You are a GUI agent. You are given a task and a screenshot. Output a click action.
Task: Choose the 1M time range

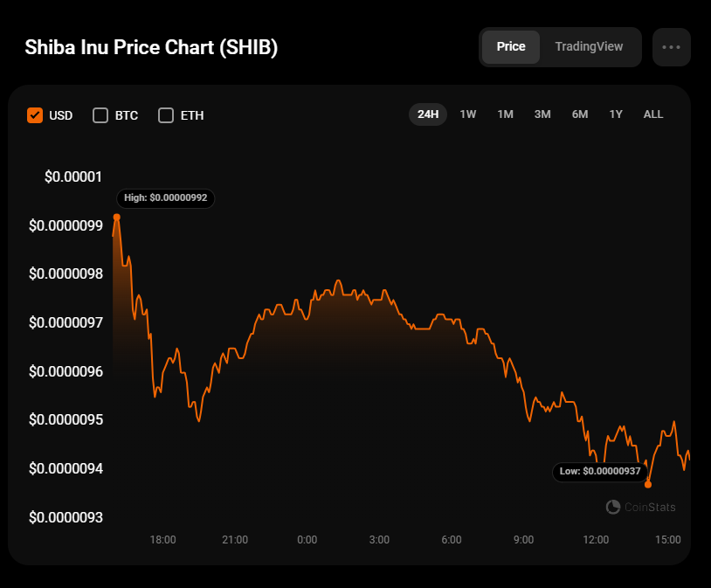tap(505, 114)
